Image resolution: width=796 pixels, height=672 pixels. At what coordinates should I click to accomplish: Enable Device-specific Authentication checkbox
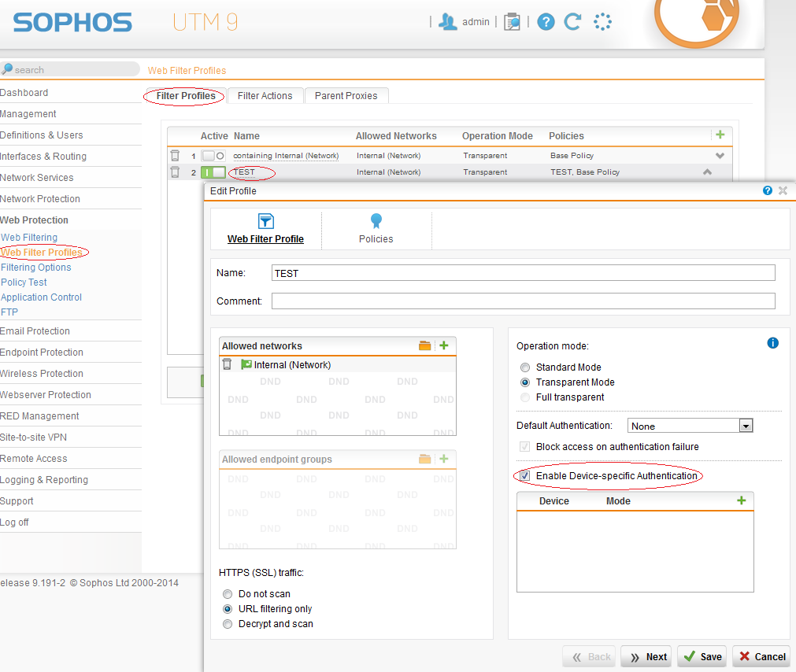pyautogui.click(x=524, y=476)
